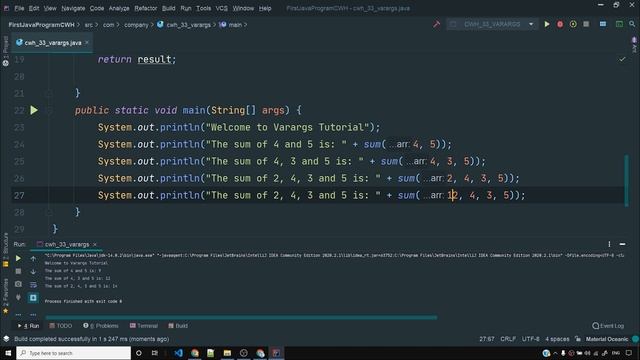Open the Run panel options kebab menu
Screen dimensions: 640x360
(x=609, y=244)
